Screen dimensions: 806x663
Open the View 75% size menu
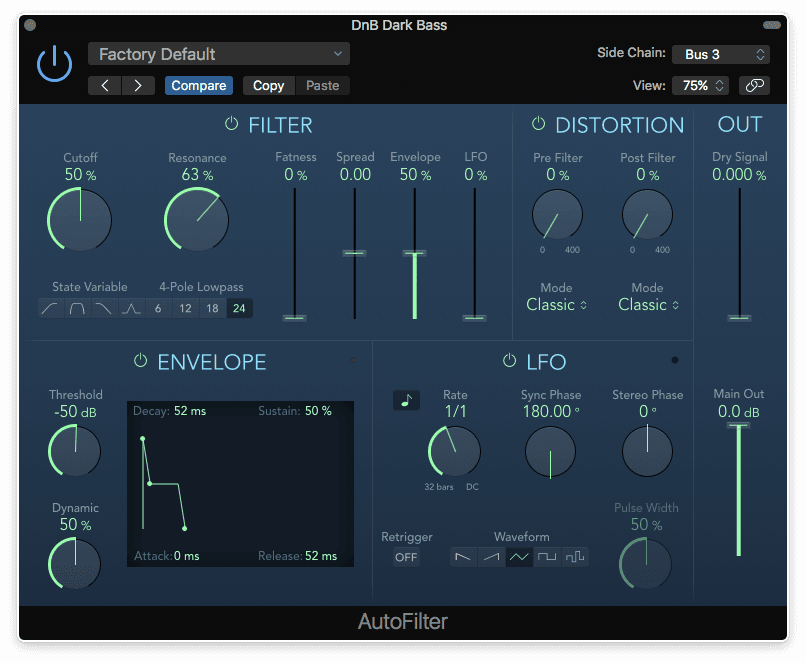coord(700,85)
